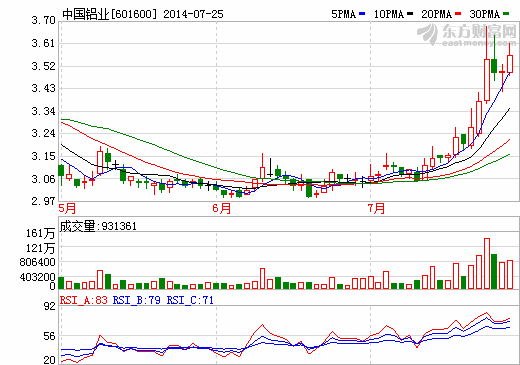Select the 20PMA legend label
This screenshot has width=520, height=365.
click(436, 14)
